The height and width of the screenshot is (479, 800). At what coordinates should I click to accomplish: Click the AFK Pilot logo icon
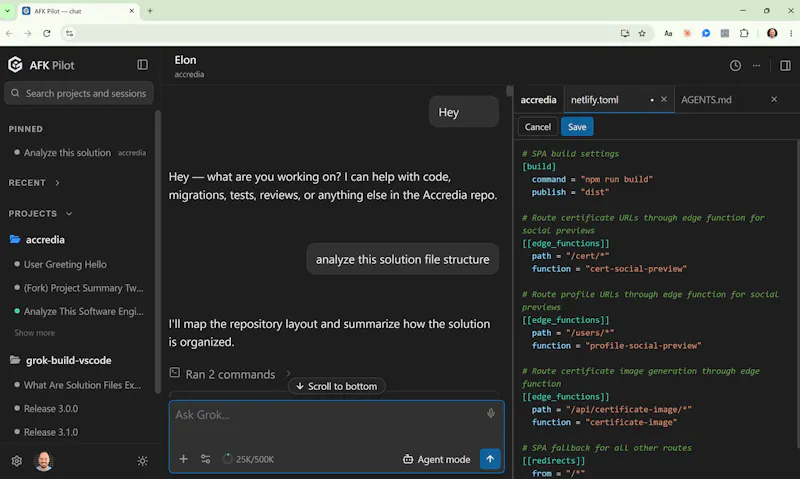(15, 65)
